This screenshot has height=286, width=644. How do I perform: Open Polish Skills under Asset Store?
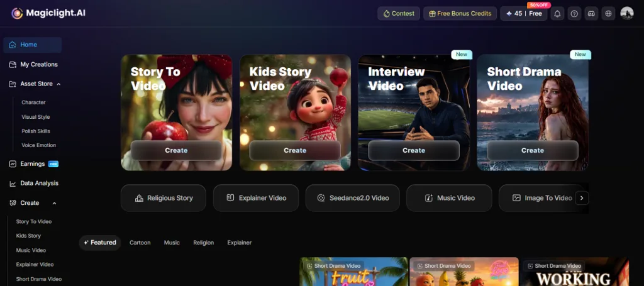[36, 131]
